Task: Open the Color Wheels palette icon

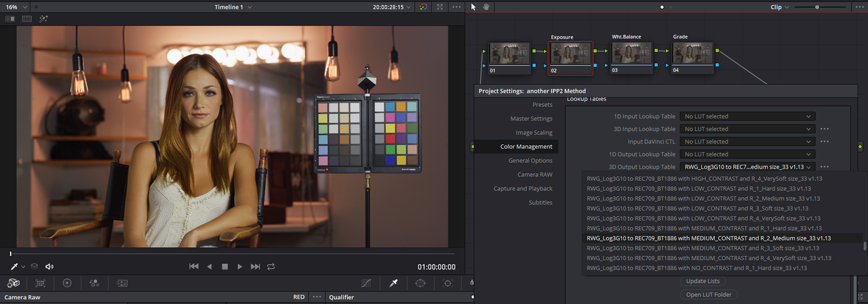Action: [67, 283]
